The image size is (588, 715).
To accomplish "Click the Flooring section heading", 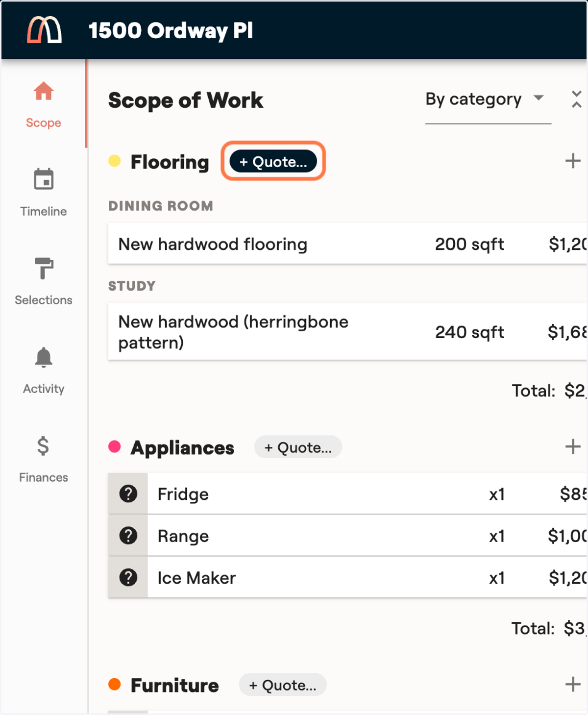I will 170,162.
